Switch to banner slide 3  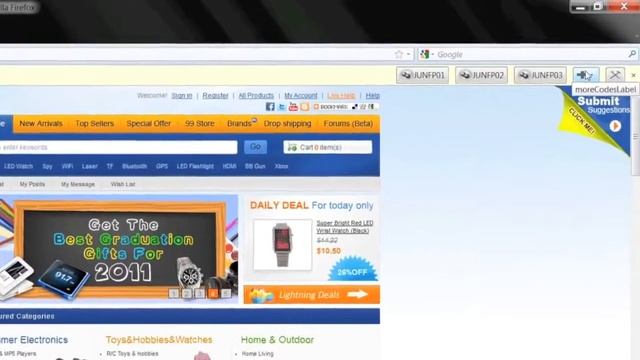(200, 293)
